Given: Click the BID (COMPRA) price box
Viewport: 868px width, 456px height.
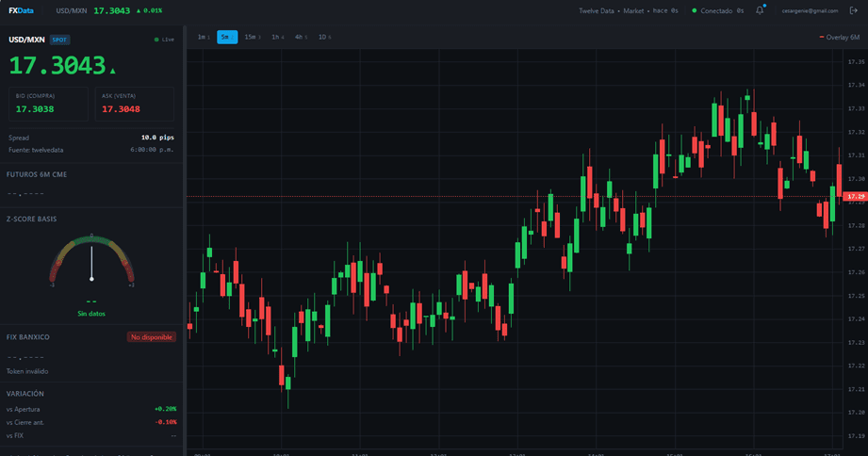Looking at the screenshot, I should coord(48,104).
